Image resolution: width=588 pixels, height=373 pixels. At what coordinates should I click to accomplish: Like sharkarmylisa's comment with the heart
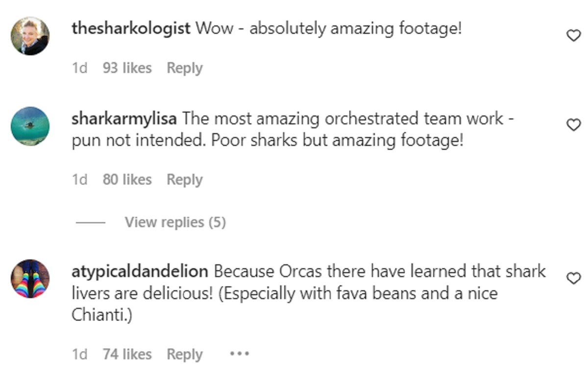(573, 126)
